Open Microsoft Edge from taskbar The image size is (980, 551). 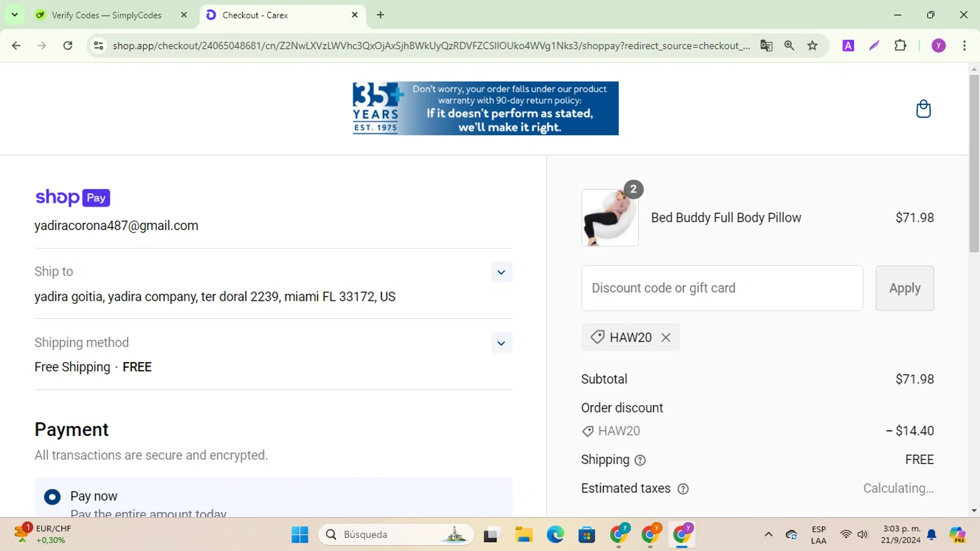pos(555,535)
